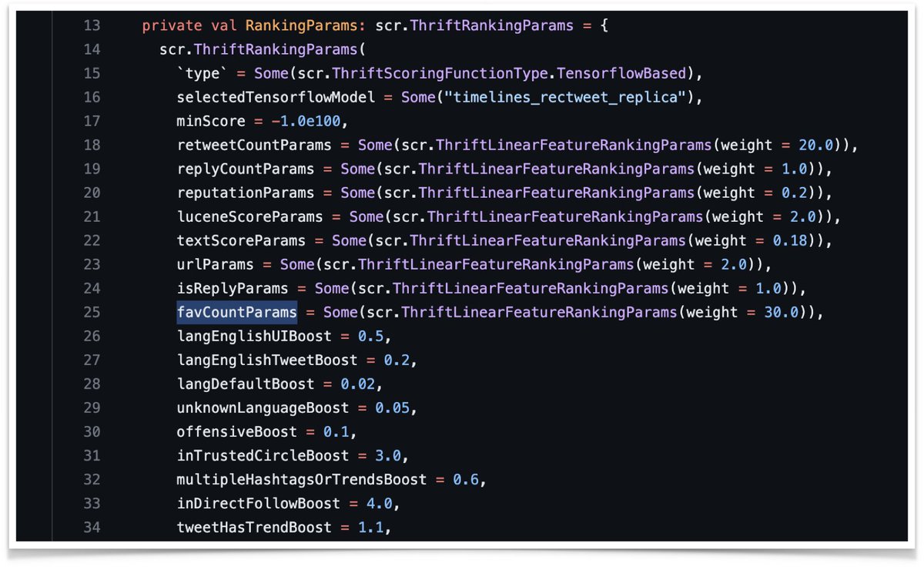Click the 'private' keyword on line 13
Viewport: 924px width, 570px height.
(x=172, y=25)
